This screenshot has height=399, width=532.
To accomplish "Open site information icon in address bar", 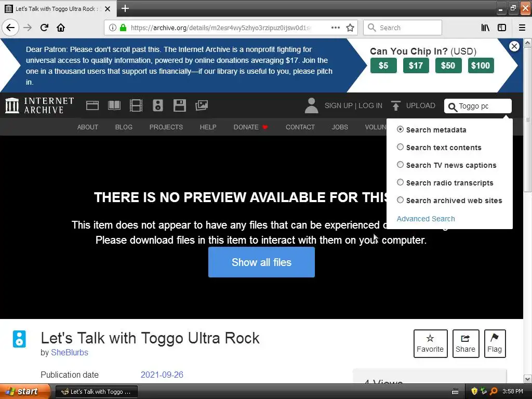I will click(x=112, y=28).
